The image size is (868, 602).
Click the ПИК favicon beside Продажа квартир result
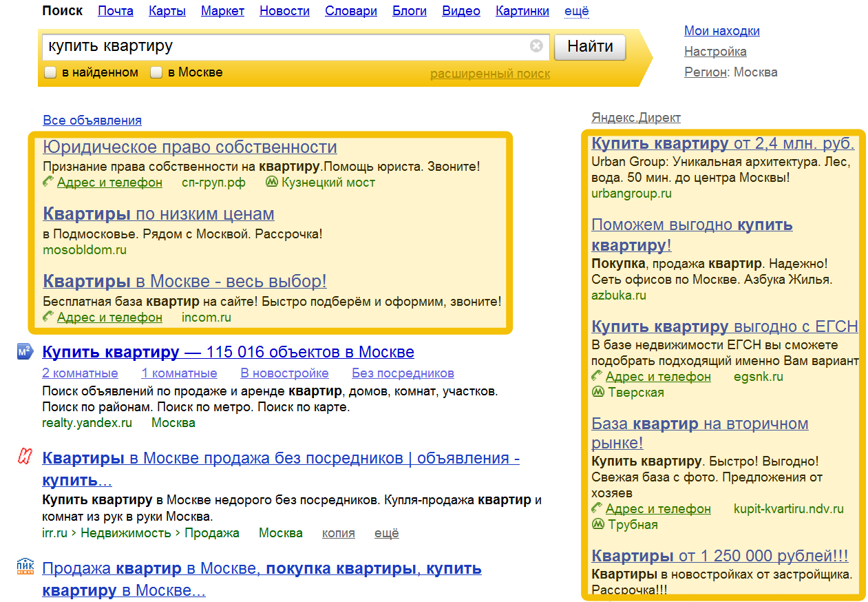click(x=25, y=566)
